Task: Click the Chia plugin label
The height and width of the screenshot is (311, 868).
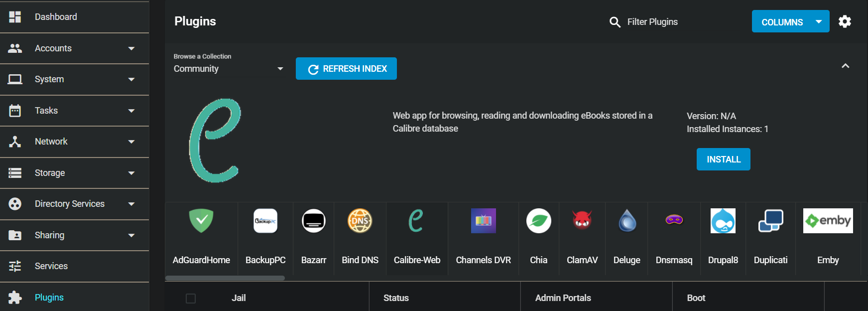Action: [539, 260]
